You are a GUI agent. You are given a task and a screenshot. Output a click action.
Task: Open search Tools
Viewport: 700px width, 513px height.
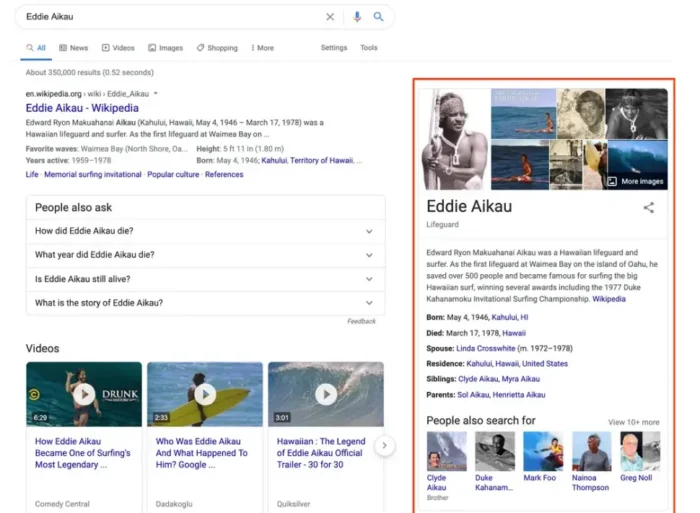click(x=369, y=47)
